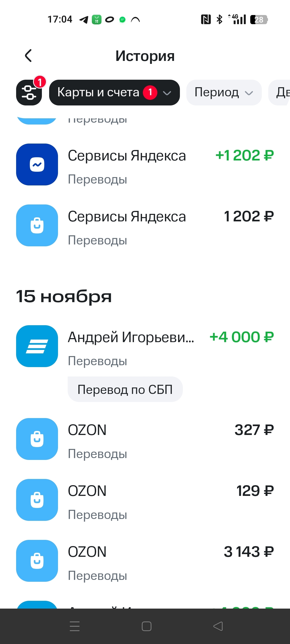Tap the dark blue Yandex Services icon
The height and width of the screenshot is (644, 290).
pos(37,164)
